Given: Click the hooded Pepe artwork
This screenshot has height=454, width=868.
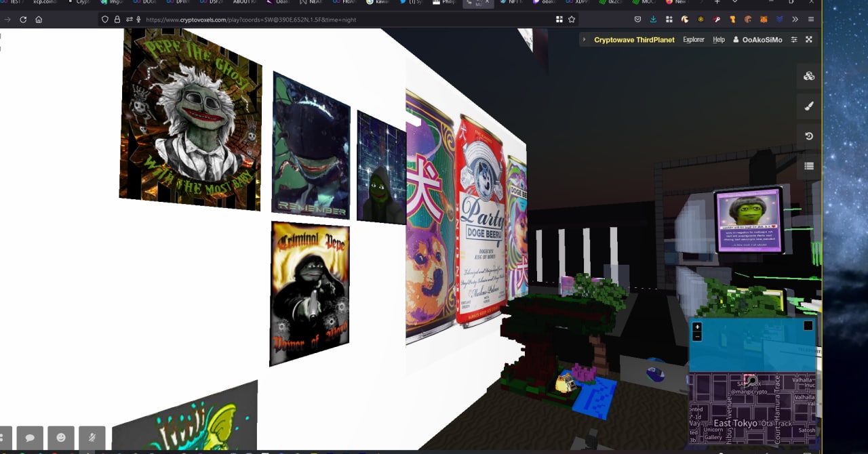Looking at the screenshot, I should [x=381, y=168].
